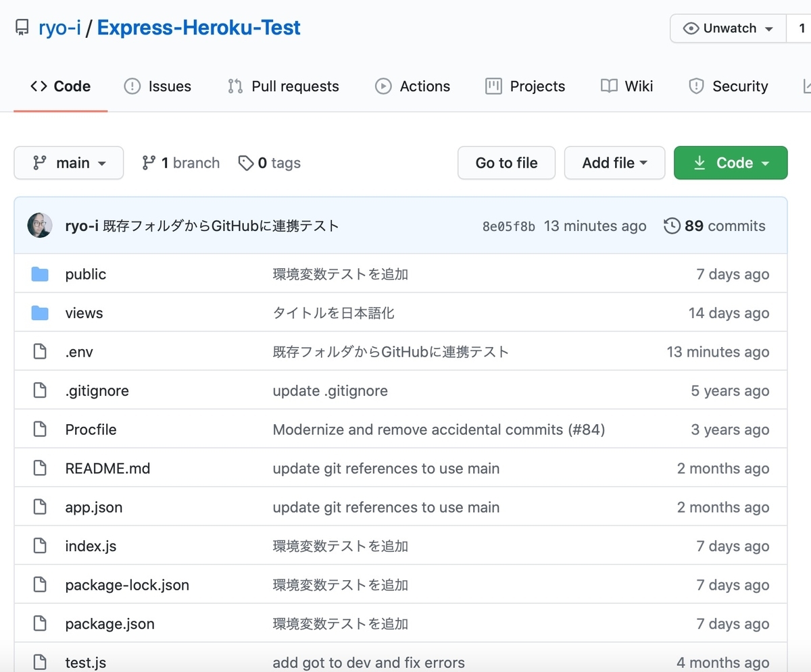This screenshot has height=672, width=811.
Task: View the 89 commits history
Action: coord(715,226)
